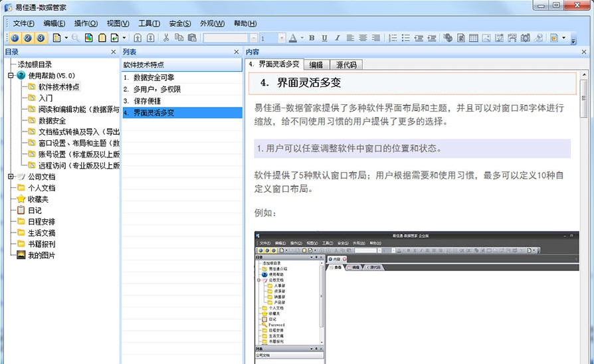
Task: Click the Bold formatting icon
Action: tap(312, 39)
